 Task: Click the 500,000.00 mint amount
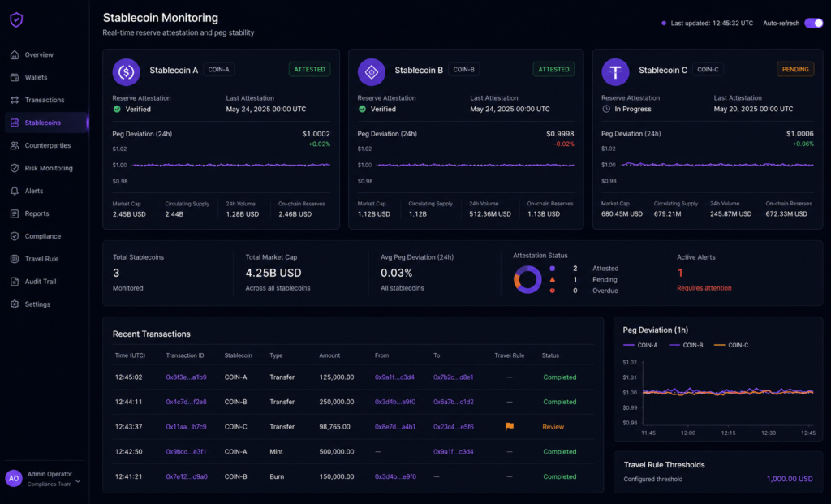tap(337, 451)
